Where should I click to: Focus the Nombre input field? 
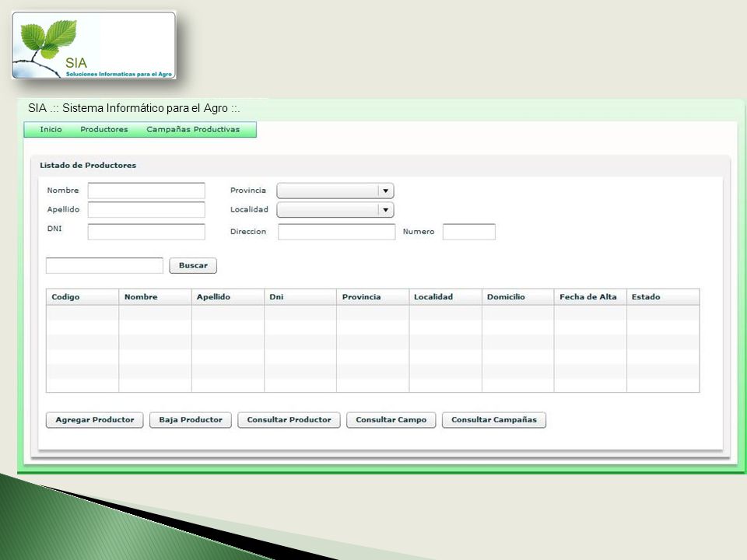146,191
